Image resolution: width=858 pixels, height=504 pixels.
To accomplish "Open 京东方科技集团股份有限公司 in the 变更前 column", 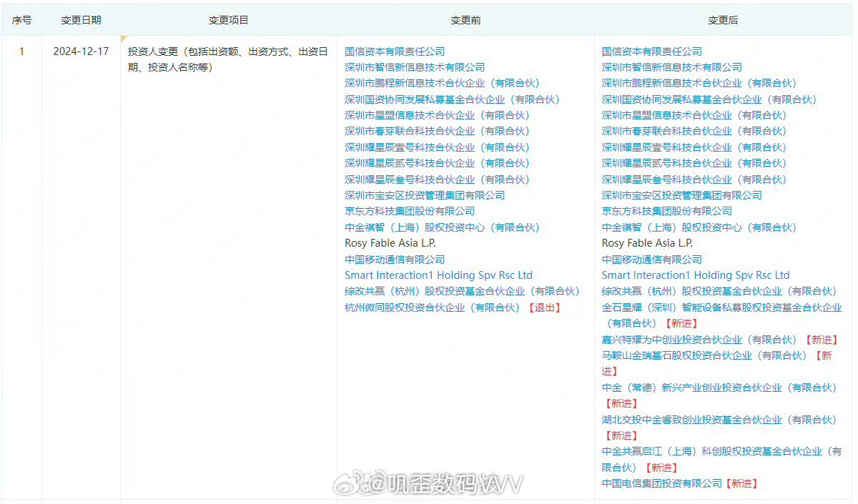I will (x=410, y=211).
